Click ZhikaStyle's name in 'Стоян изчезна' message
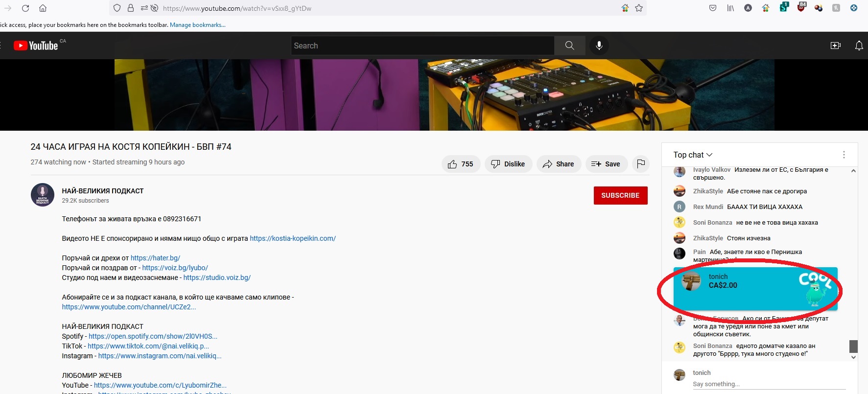The width and height of the screenshot is (868, 394). point(708,238)
